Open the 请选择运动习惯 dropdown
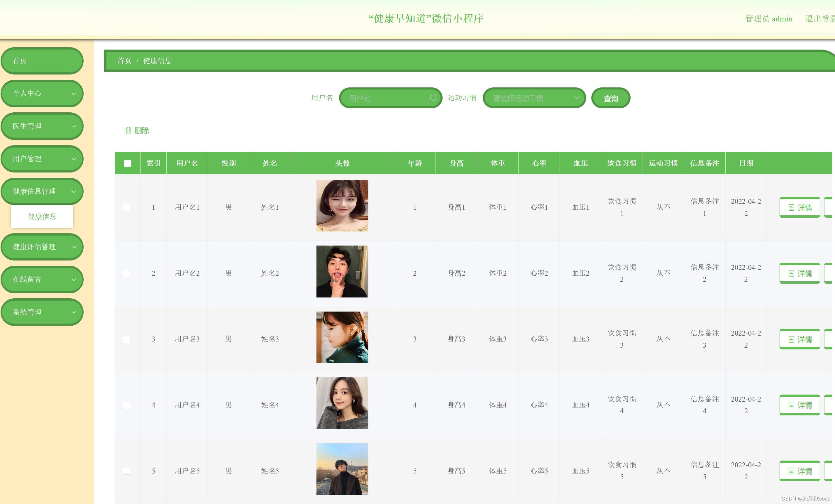This screenshot has height=504, width=835. pyautogui.click(x=534, y=98)
